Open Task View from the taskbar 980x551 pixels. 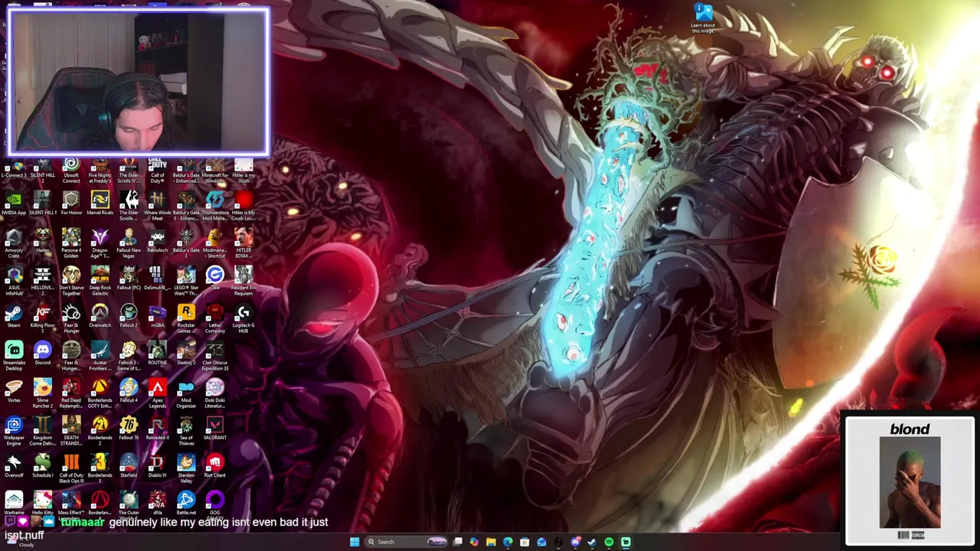(458, 542)
